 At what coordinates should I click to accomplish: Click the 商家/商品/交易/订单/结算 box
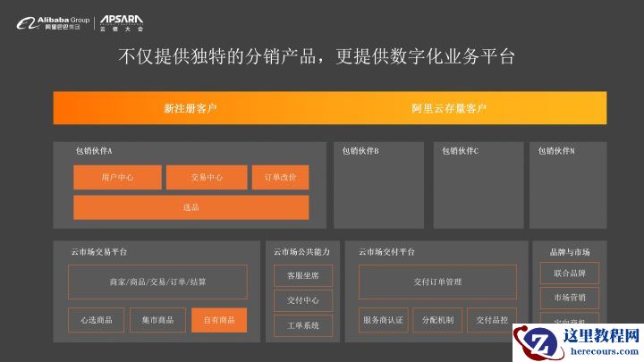click(157, 282)
